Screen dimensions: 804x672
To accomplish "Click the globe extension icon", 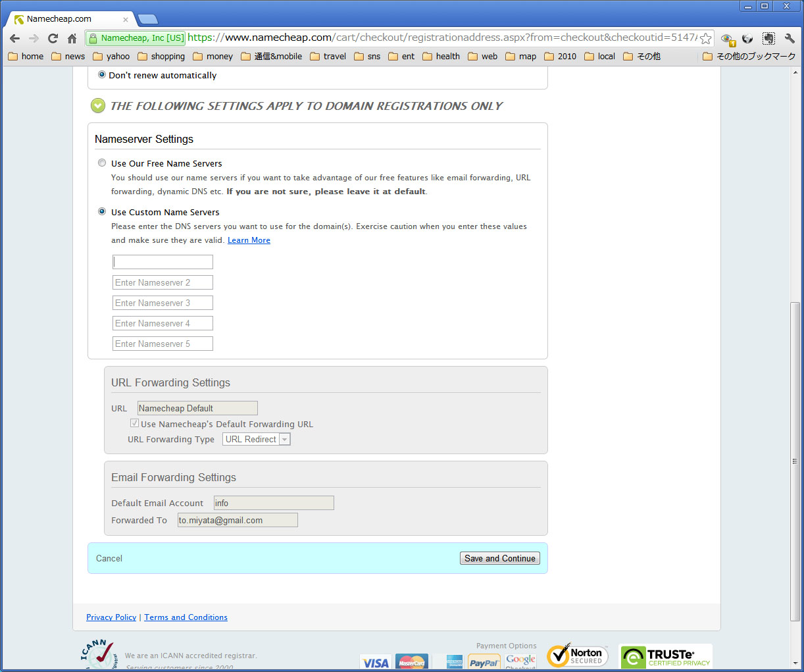I will (x=747, y=38).
